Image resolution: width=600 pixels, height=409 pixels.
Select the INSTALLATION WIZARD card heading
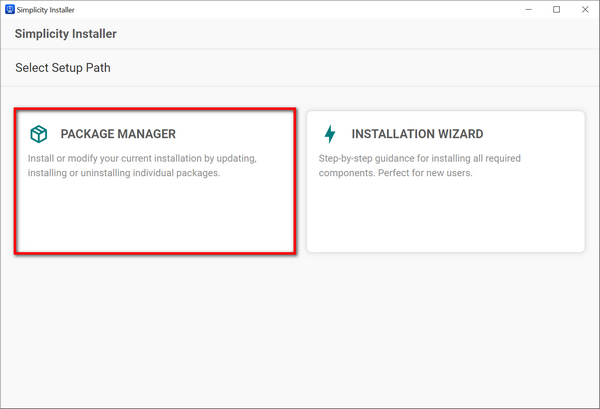click(417, 134)
